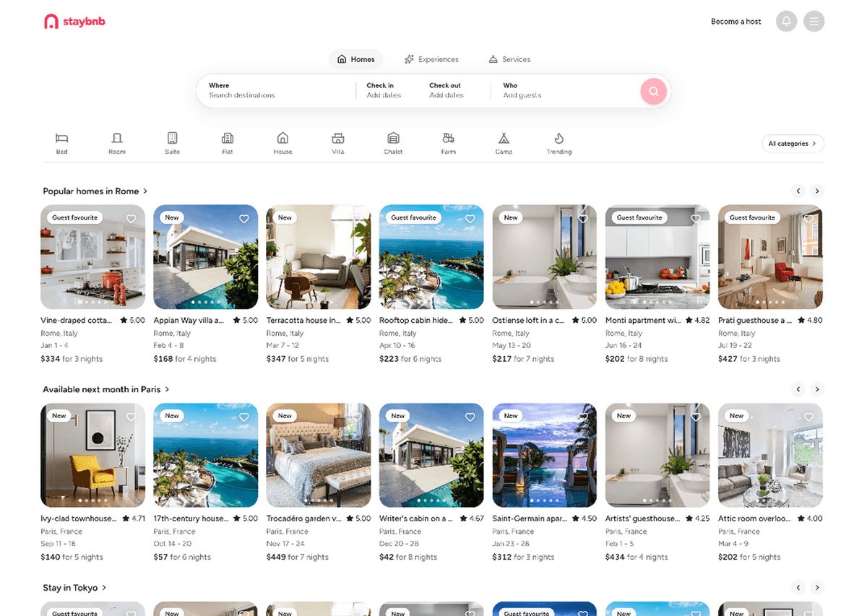
Task: Open Prati guesthouse listing title
Action: [755, 320]
